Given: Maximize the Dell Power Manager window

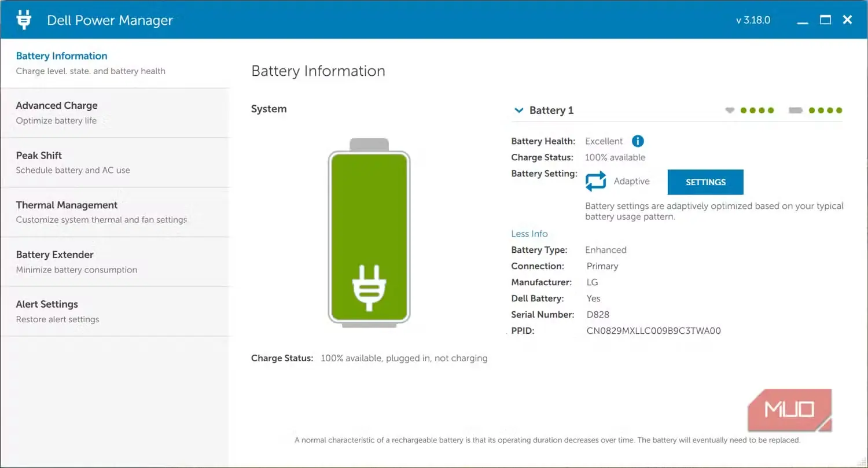Looking at the screenshot, I should (x=826, y=20).
